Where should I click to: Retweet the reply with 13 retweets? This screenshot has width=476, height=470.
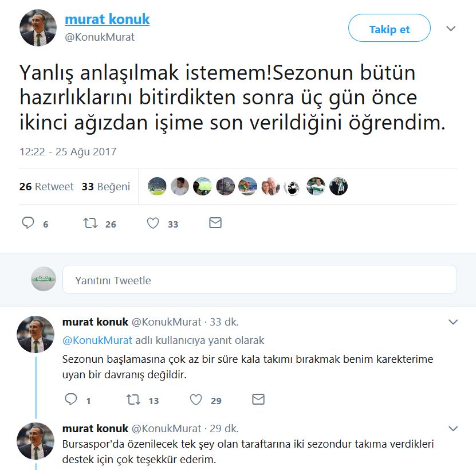[x=133, y=399]
